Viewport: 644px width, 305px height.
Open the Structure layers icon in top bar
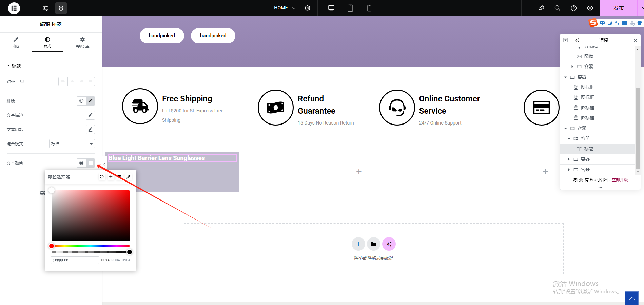click(x=61, y=8)
